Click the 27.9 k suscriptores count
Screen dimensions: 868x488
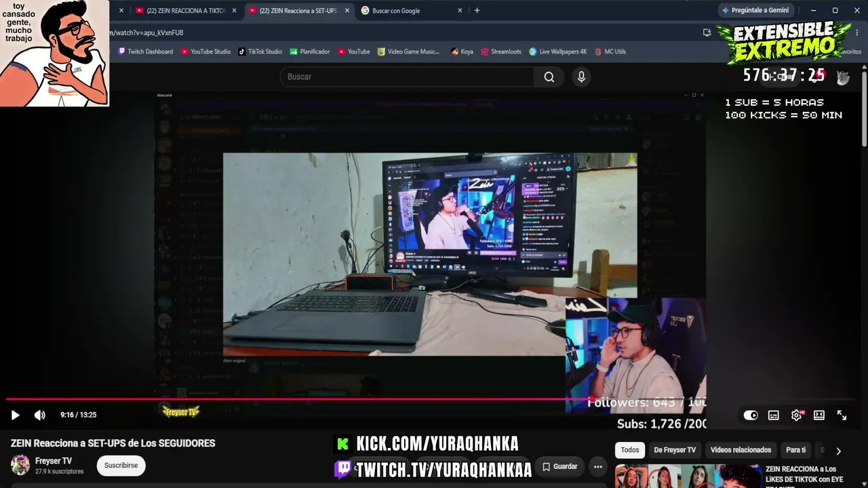(x=60, y=472)
